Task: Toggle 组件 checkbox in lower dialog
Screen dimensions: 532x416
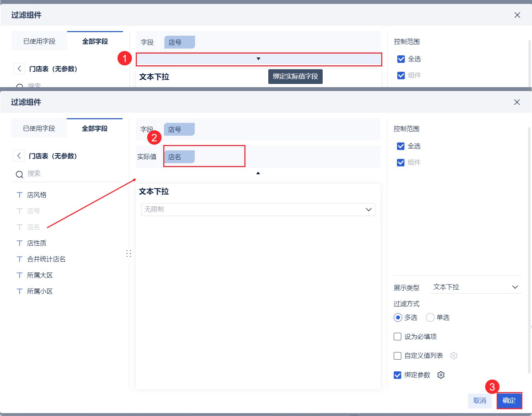Action: point(401,162)
